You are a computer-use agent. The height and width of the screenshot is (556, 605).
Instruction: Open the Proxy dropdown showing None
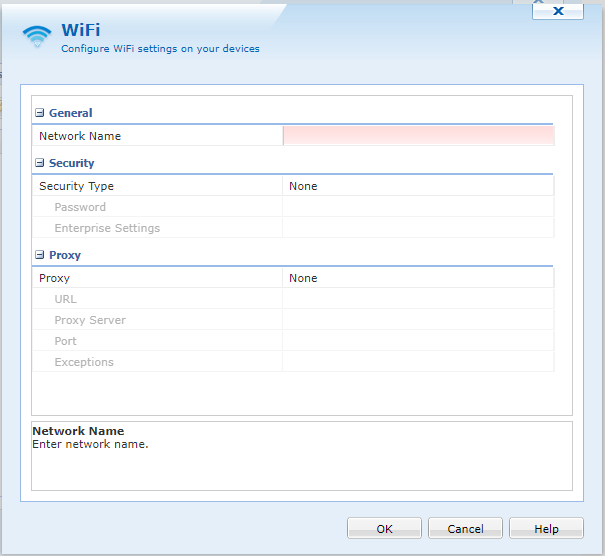pos(418,278)
